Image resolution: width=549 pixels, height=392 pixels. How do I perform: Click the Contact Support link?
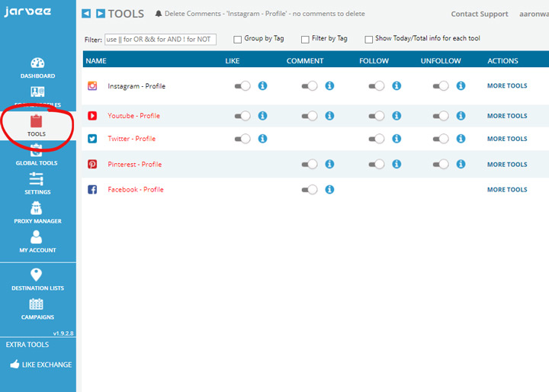pyautogui.click(x=480, y=14)
